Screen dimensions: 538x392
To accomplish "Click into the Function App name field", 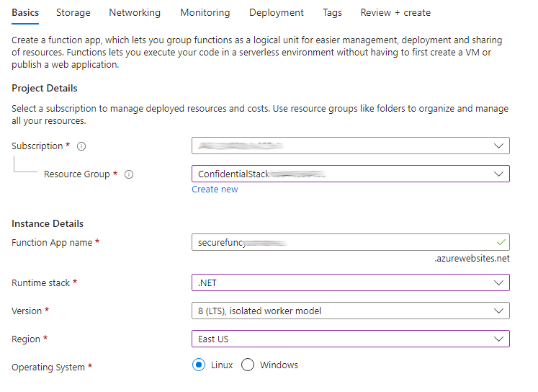I will 339,242.
